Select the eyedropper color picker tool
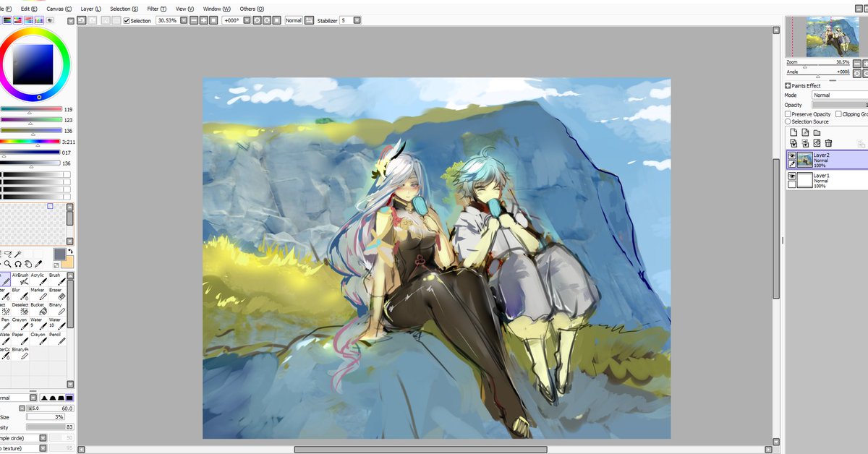Viewport: 868px width, 454px height. coord(38,264)
